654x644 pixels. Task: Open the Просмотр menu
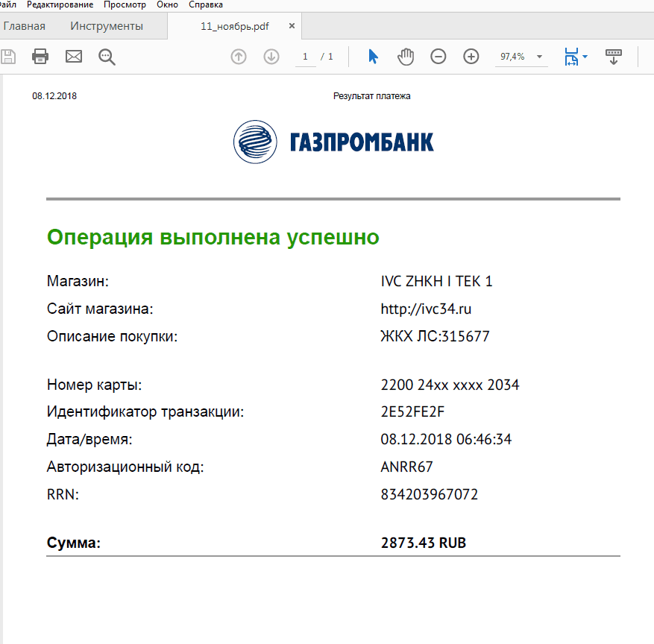click(125, 4)
